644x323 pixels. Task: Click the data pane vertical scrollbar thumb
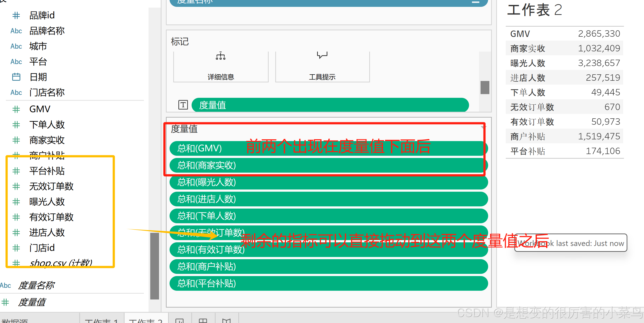click(x=154, y=266)
